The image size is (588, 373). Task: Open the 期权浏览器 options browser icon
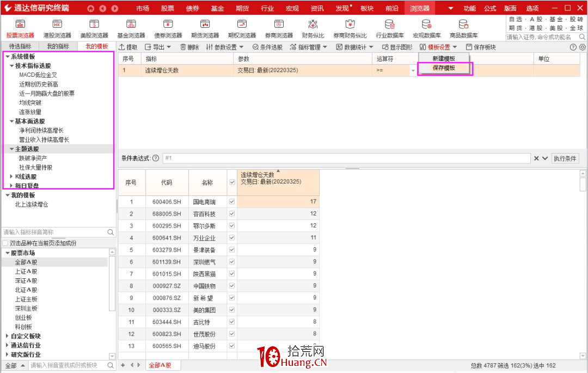[x=242, y=28]
